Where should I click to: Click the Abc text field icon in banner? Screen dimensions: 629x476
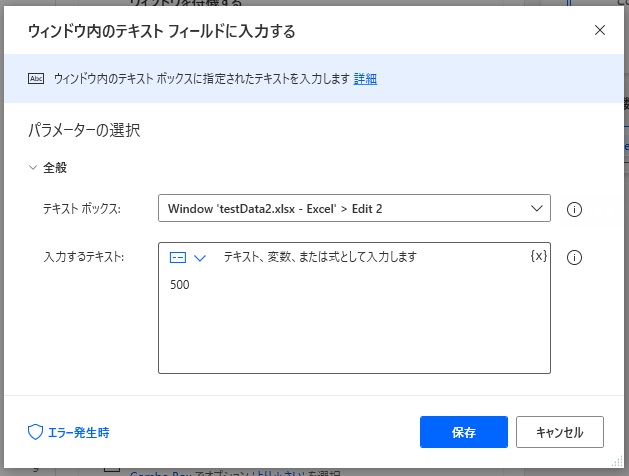coord(37,79)
